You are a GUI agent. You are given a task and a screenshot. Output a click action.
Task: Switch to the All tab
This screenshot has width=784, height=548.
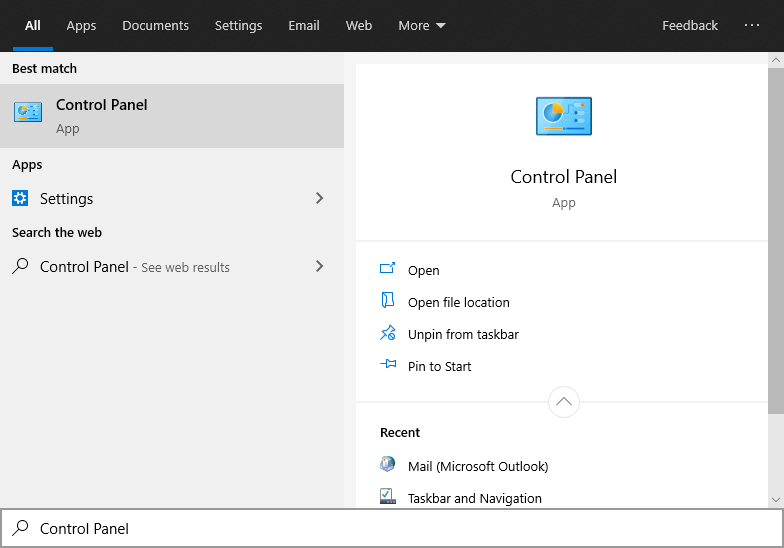coord(32,26)
